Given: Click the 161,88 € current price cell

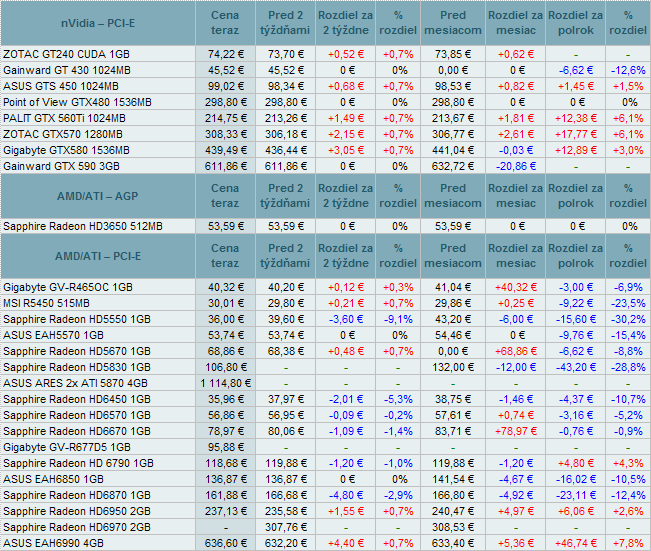Looking at the screenshot, I should [225, 495].
